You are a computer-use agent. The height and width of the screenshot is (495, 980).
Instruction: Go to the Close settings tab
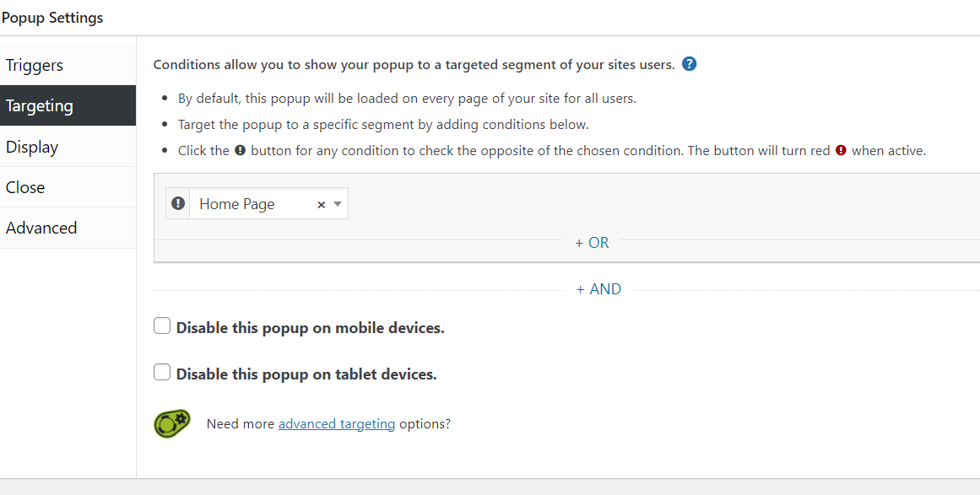coord(25,187)
